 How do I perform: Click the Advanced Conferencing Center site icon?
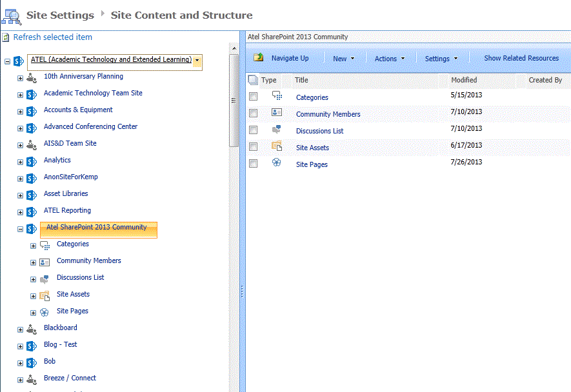(x=32, y=128)
